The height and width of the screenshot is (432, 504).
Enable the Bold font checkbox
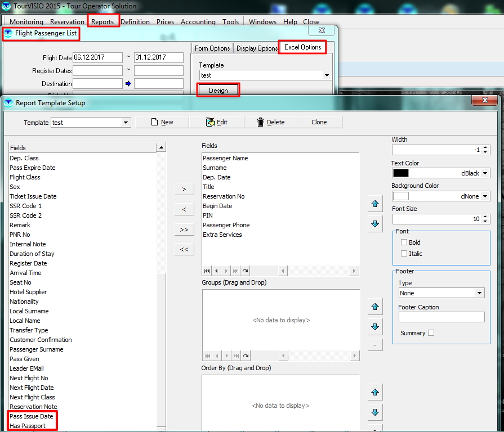(x=404, y=242)
